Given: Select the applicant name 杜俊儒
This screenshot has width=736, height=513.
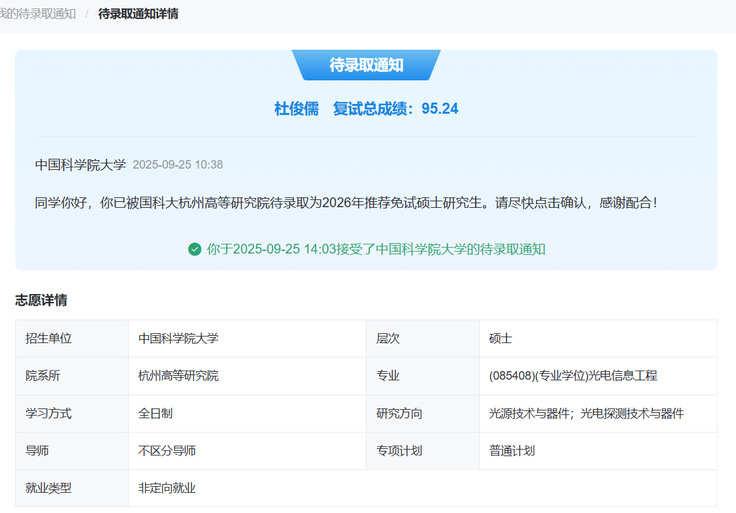Looking at the screenshot, I should (x=296, y=108).
